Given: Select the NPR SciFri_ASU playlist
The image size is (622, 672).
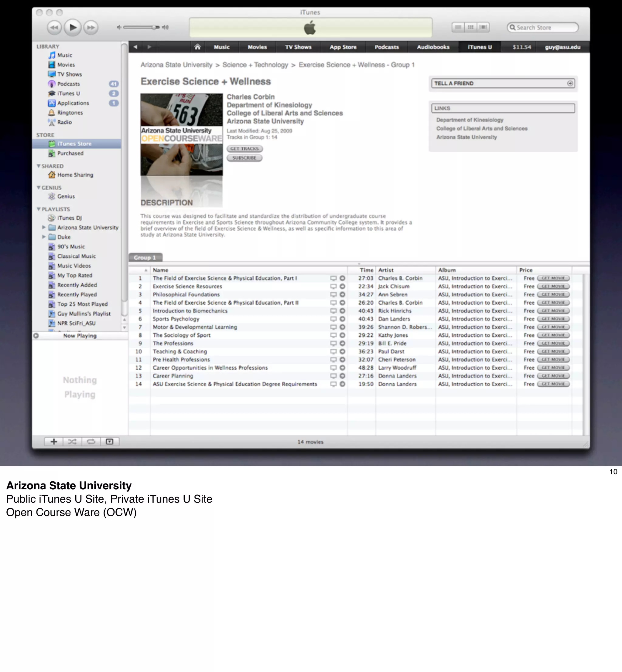Looking at the screenshot, I should coord(77,323).
